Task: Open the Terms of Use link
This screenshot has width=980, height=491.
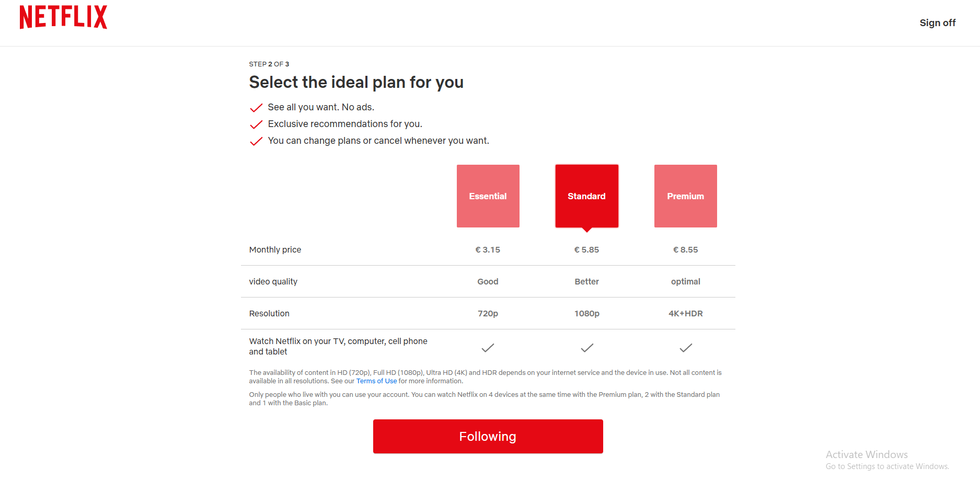Action: [x=376, y=381]
